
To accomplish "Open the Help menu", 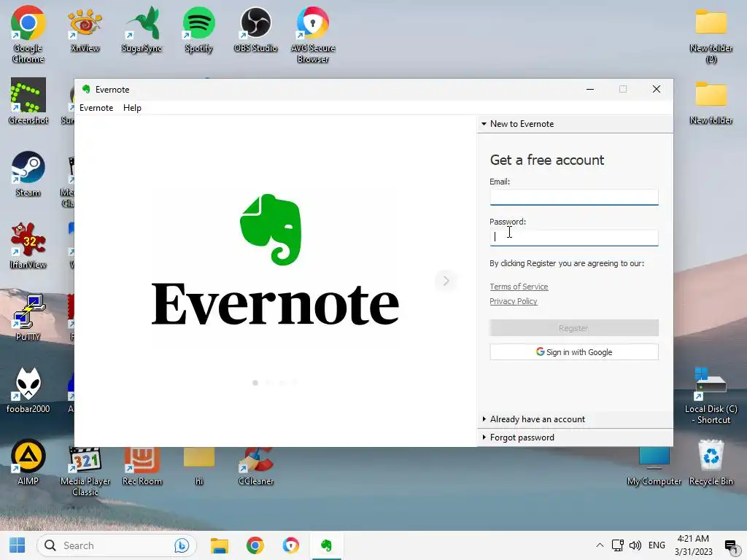I will pos(132,108).
